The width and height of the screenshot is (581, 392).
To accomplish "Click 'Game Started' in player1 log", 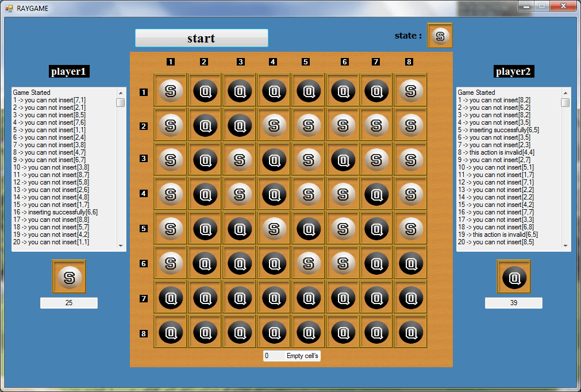I will click(x=32, y=93).
